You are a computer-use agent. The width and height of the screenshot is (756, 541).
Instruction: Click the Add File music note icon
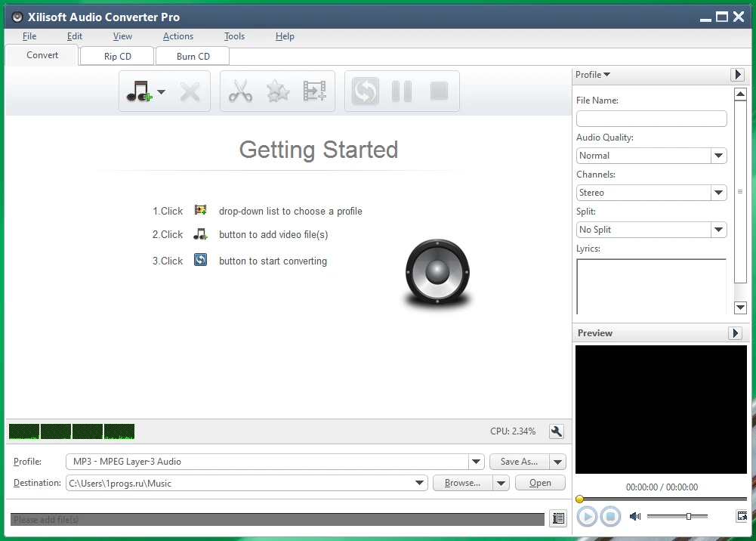point(139,91)
